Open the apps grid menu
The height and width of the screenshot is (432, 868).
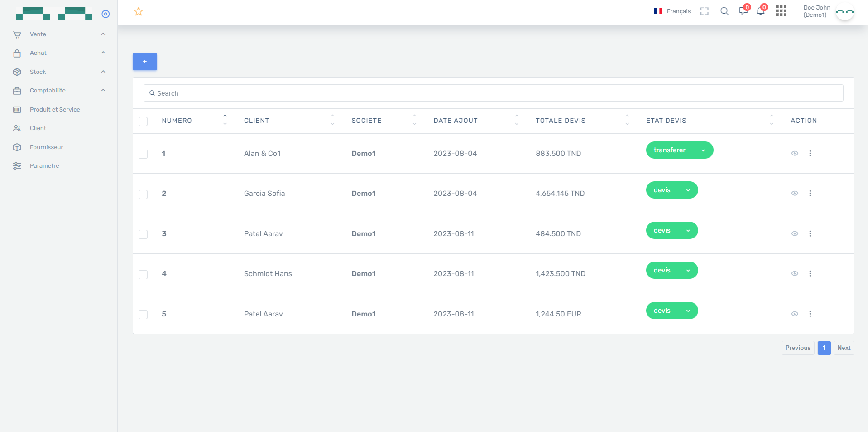(781, 11)
